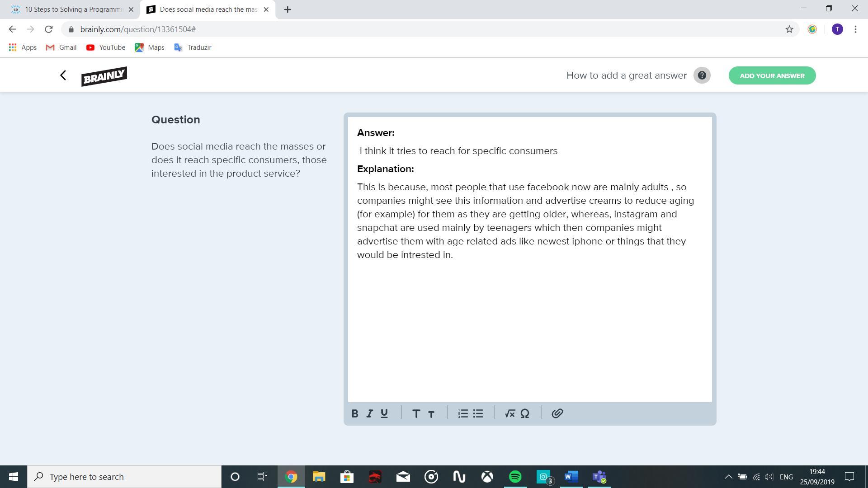Open the Brainly logo home link
The image size is (868, 488).
[x=104, y=76]
